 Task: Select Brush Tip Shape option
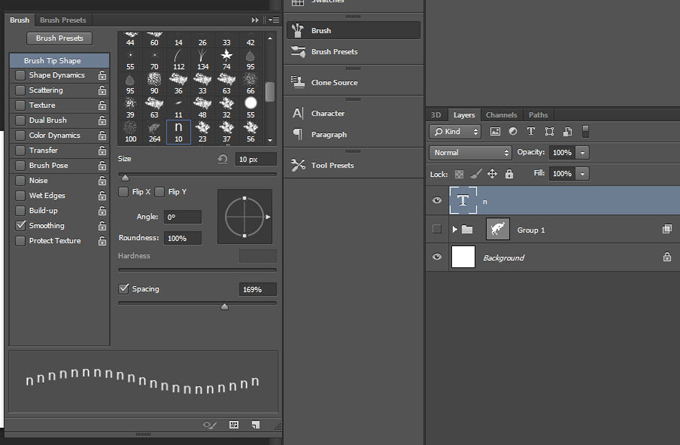pyautogui.click(x=59, y=60)
